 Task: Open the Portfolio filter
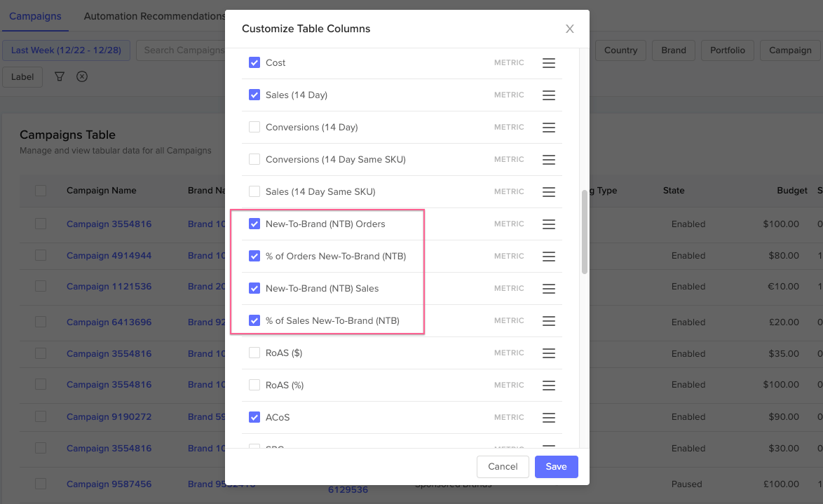click(x=728, y=50)
